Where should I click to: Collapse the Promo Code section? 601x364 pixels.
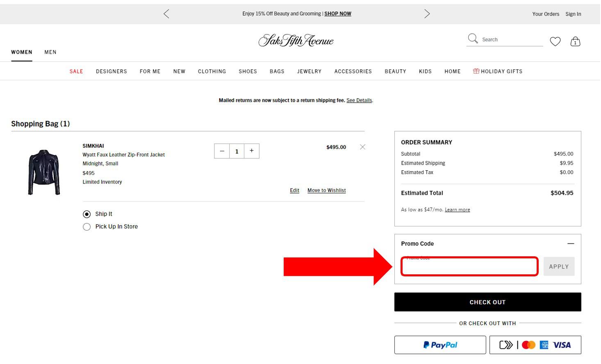[571, 244]
